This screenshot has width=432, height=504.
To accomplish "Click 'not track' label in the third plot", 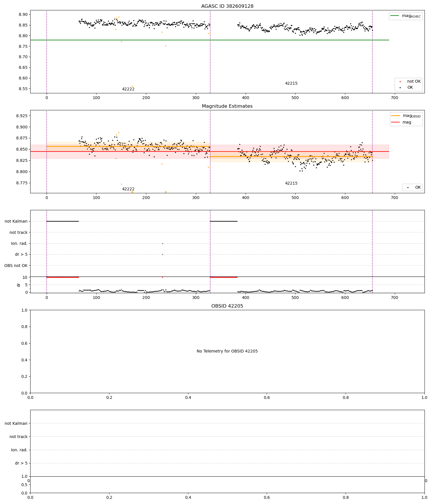I will pos(18,232).
